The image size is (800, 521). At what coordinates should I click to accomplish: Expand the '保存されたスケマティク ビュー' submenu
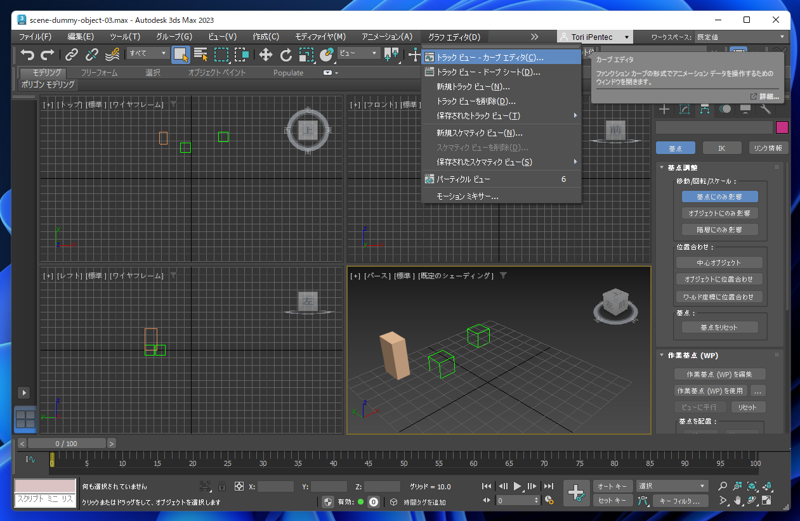502,162
